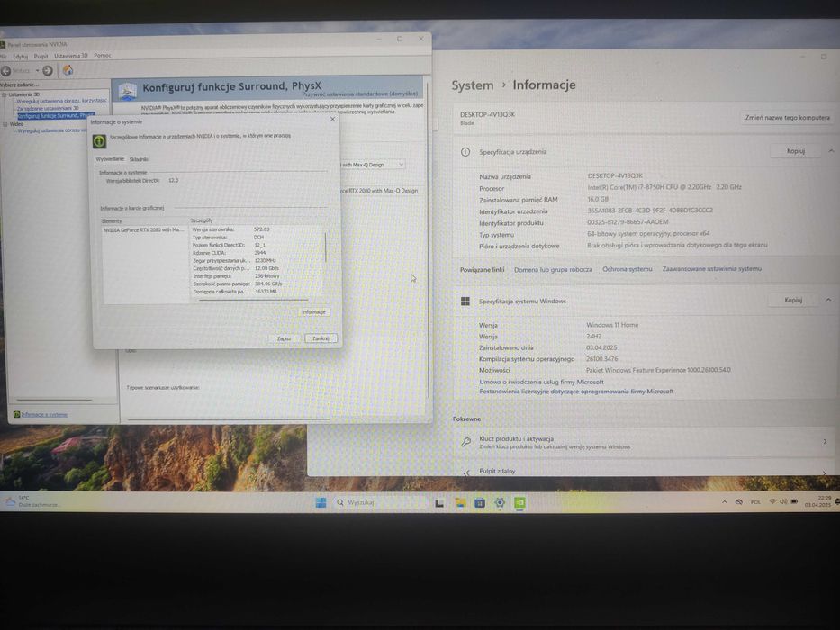The width and height of the screenshot is (840, 630).
Task: Select Zarządzanie ustawieniami 3D tree item
Action: [x=48, y=108]
